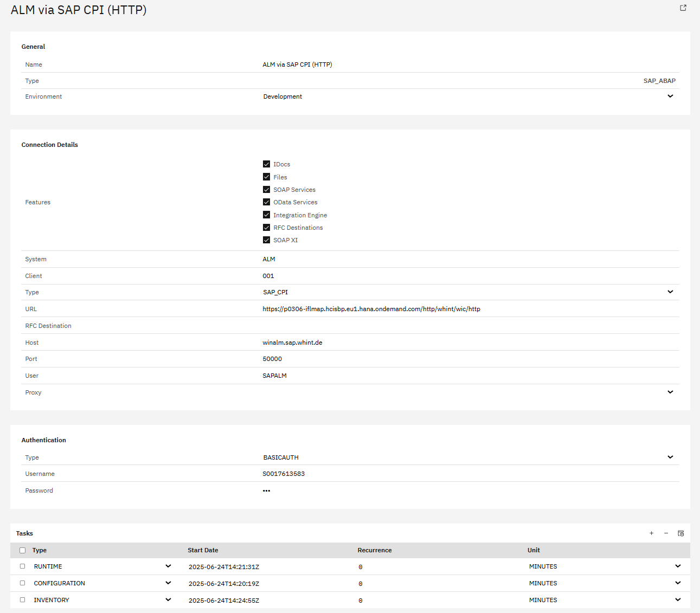This screenshot has height=613, width=700.
Task: Open the Environment dropdown
Action: click(x=670, y=96)
